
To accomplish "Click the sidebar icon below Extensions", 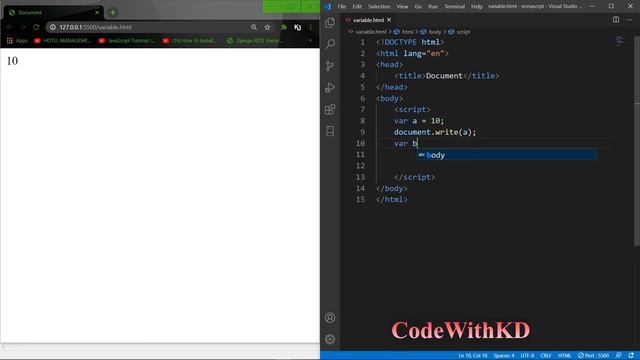I will 330,131.
